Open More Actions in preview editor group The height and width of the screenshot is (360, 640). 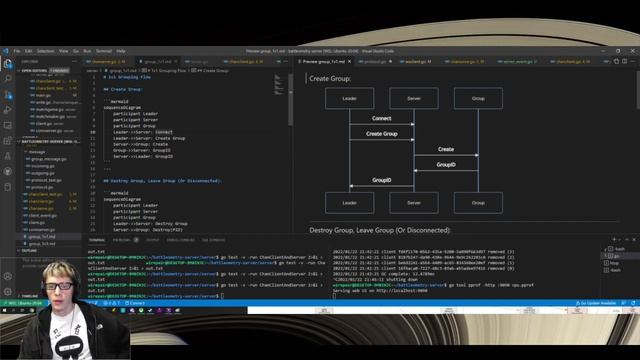click(x=633, y=61)
